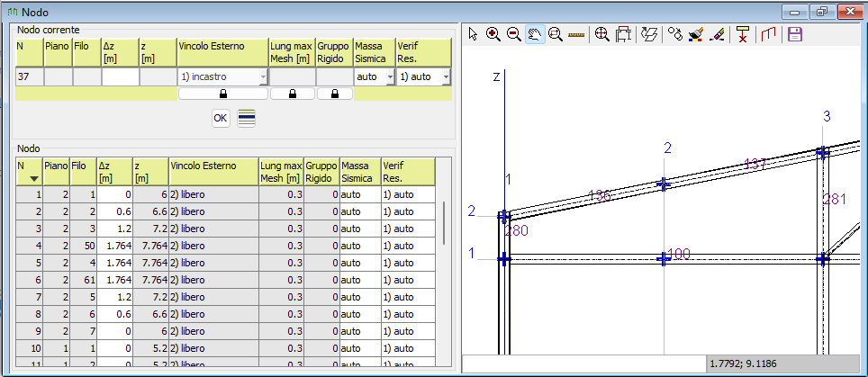This screenshot has height=377, width=868.
Task: Select the arrow pointer tool
Action: click(x=474, y=34)
